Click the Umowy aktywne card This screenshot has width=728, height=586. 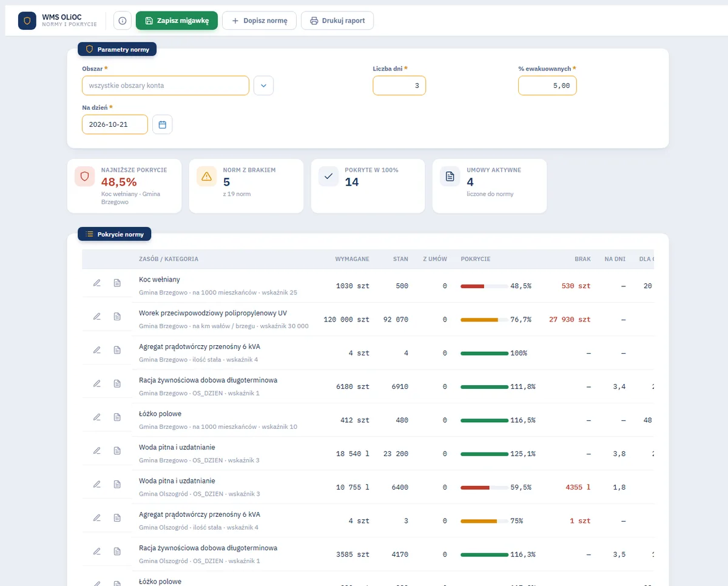click(490, 186)
